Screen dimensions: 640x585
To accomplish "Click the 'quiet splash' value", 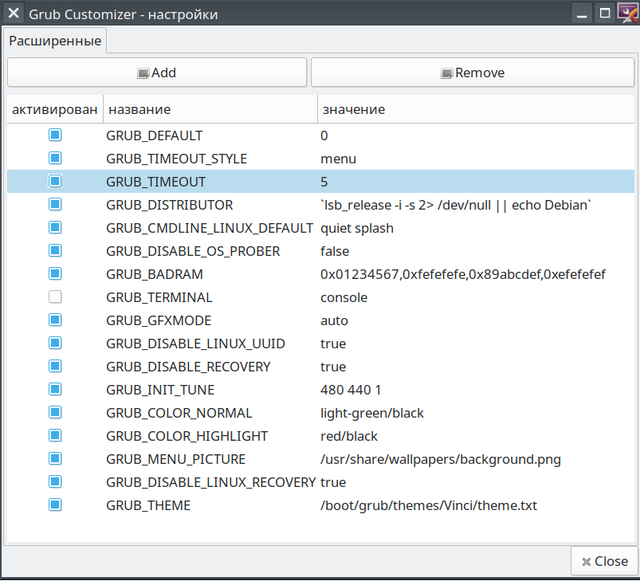I will click(x=357, y=228).
